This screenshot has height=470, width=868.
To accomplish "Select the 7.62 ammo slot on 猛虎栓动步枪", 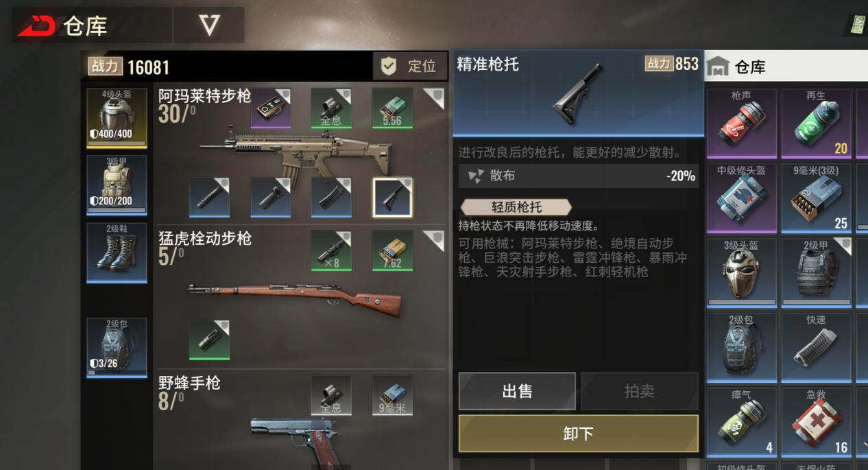I will (392, 250).
